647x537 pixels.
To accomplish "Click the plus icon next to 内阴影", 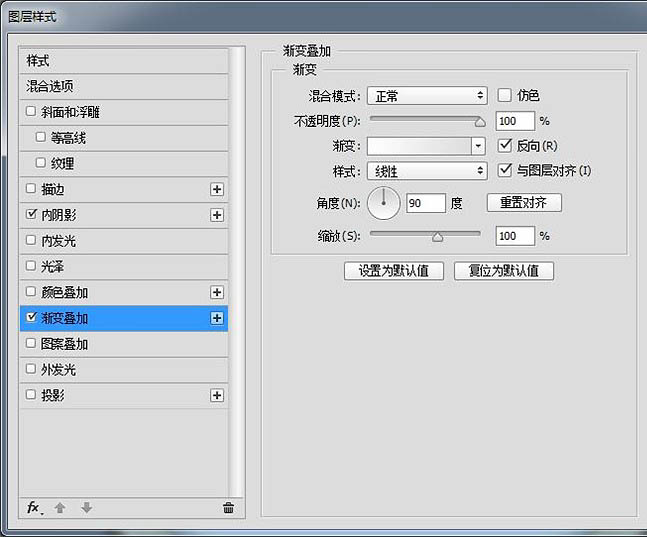I will click(217, 215).
